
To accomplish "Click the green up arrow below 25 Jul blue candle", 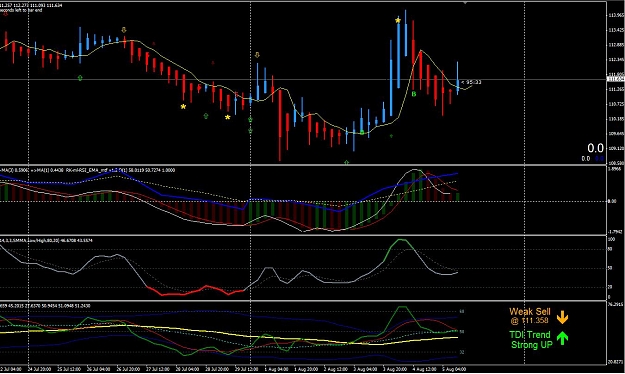I will [80, 78].
